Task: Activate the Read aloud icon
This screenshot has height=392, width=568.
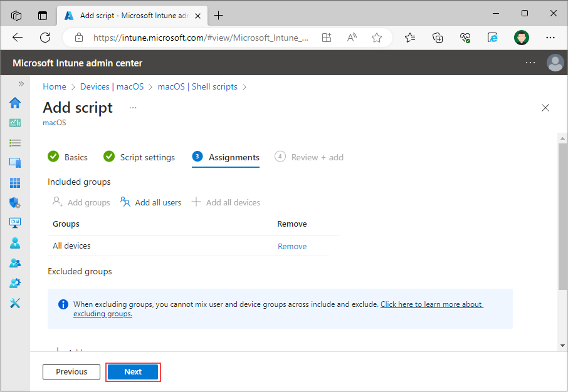Action: point(352,38)
